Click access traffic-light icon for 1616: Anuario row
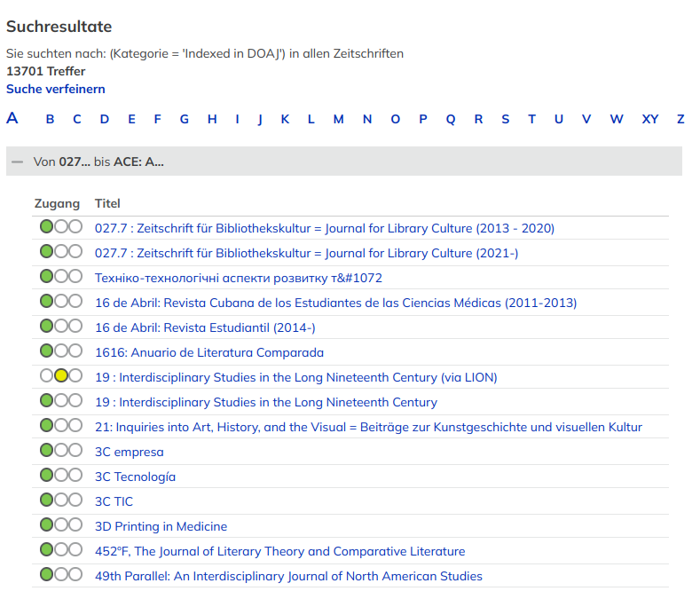This screenshot has height=591, width=700. click(x=60, y=352)
